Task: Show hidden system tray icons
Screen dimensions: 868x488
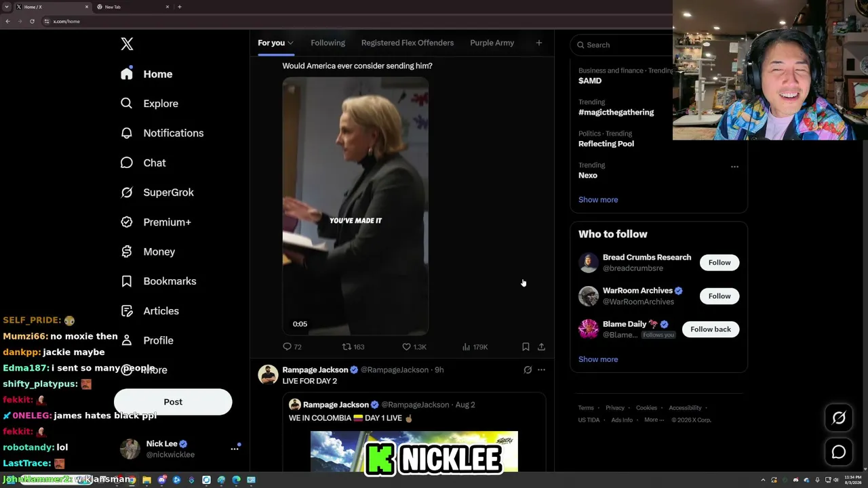Action: pos(763,480)
